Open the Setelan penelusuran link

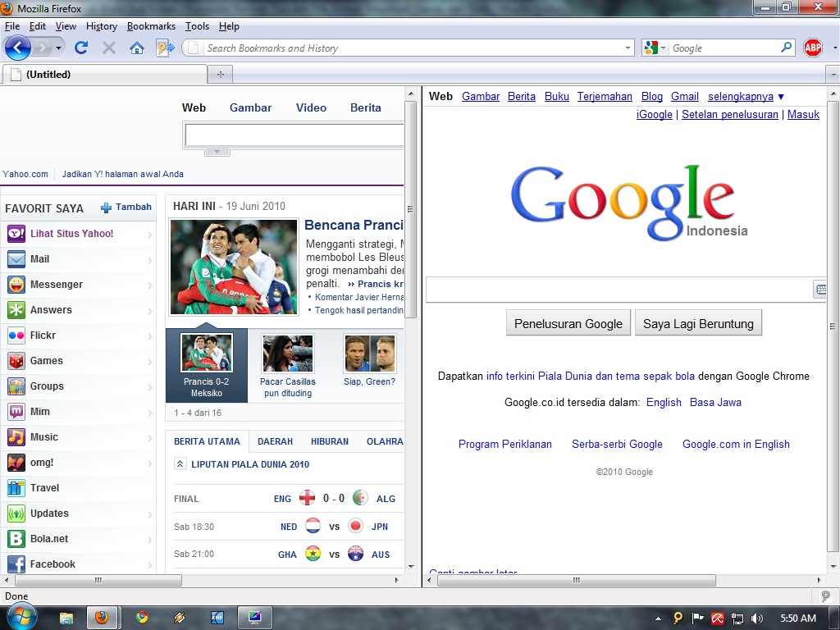pos(729,114)
